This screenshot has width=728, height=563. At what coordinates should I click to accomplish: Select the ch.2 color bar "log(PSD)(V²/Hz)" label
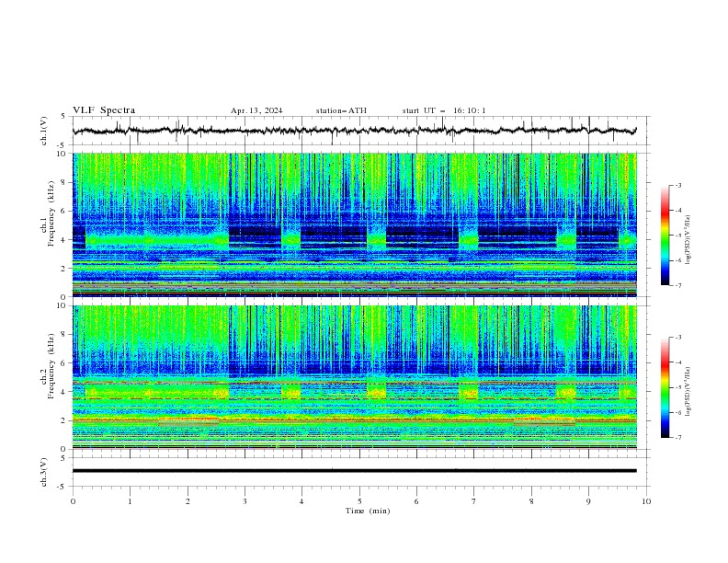(x=688, y=392)
